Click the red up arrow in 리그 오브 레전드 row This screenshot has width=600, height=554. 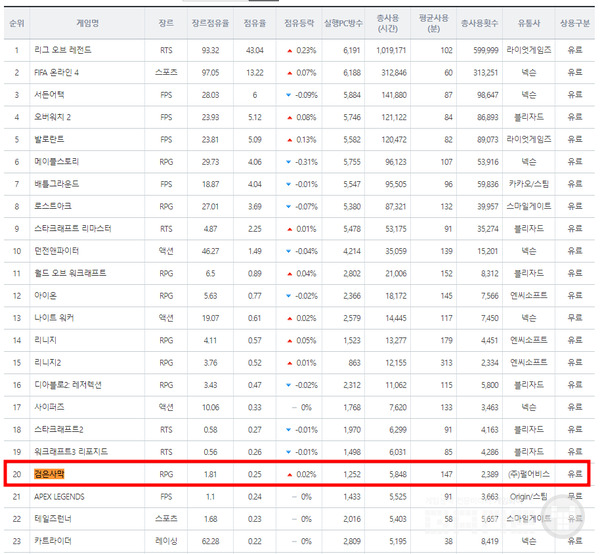tap(291, 49)
